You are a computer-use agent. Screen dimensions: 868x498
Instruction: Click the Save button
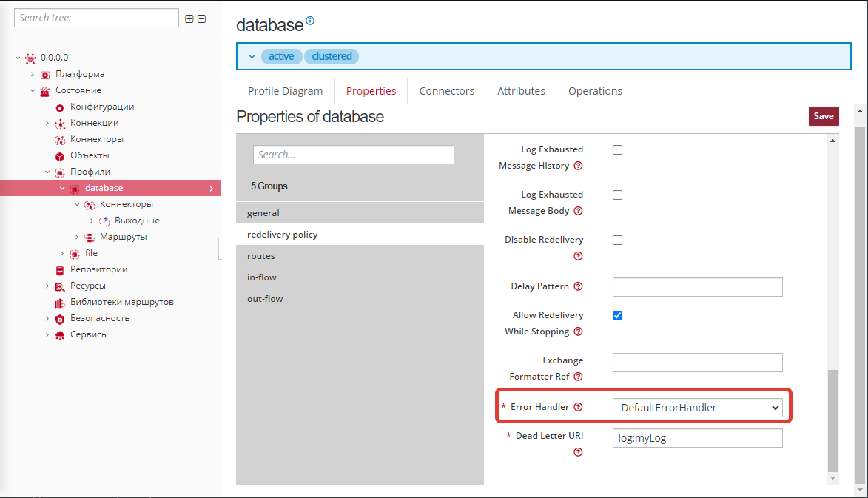pos(823,116)
